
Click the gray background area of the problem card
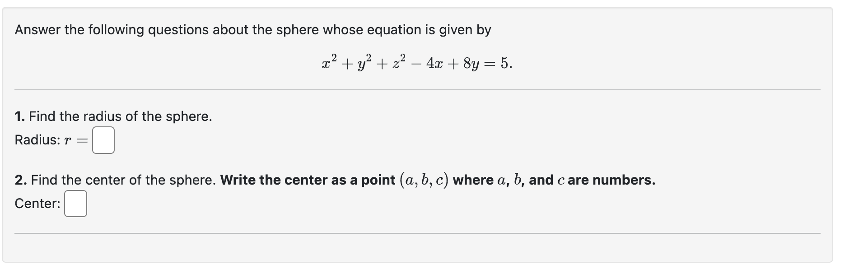pos(723,135)
